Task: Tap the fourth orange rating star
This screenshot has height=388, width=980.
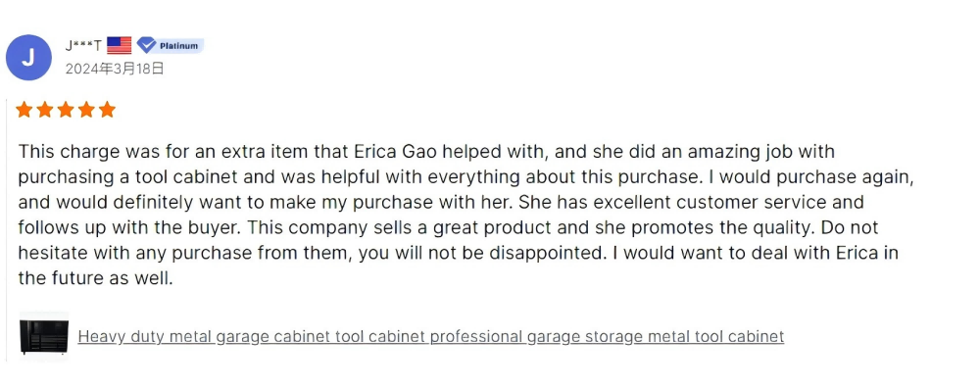Action: pyautogui.click(x=86, y=110)
